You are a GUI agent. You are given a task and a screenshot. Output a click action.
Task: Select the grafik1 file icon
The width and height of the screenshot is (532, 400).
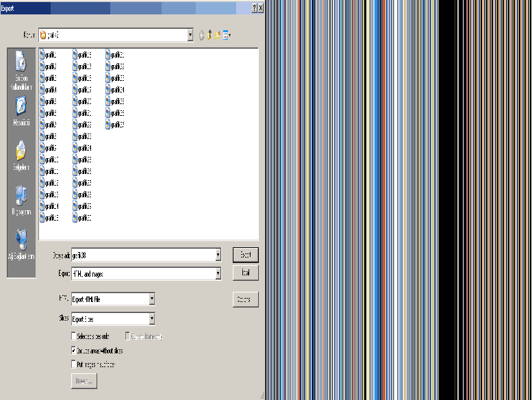pyautogui.click(x=42, y=55)
